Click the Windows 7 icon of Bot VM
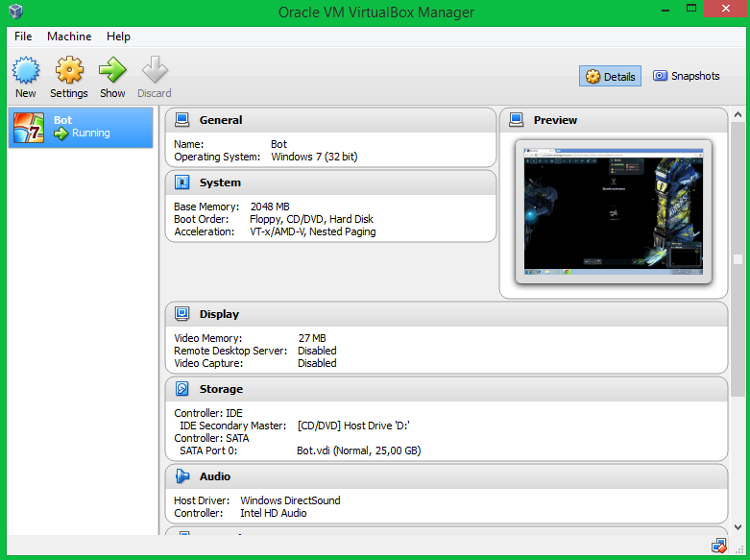The height and width of the screenshot is (560, 750). 29,128
